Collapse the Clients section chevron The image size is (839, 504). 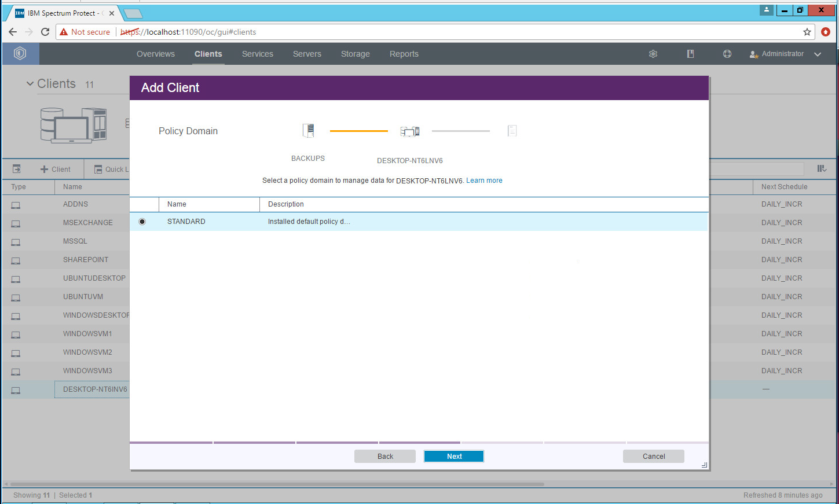[x=30, y=84]
